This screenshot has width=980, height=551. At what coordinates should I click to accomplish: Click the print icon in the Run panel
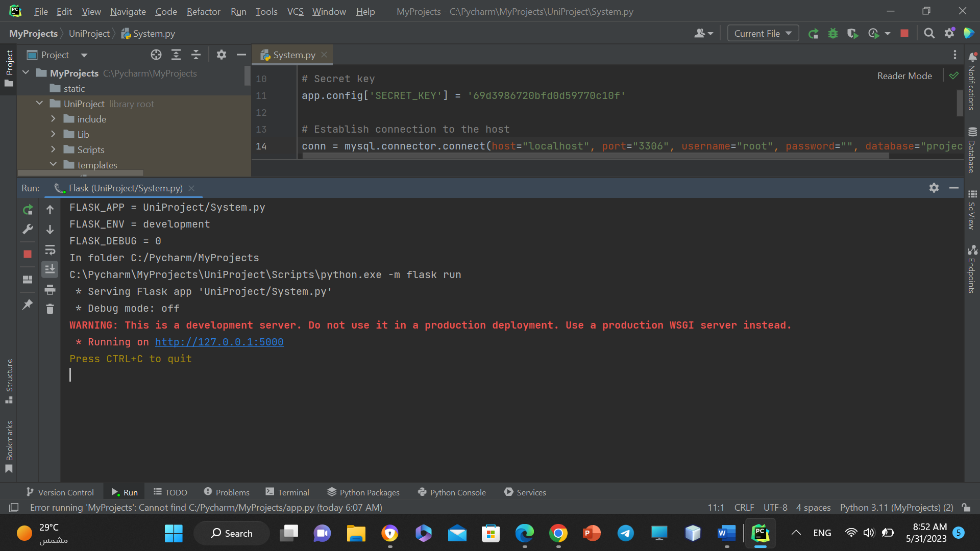pos(50,290)
